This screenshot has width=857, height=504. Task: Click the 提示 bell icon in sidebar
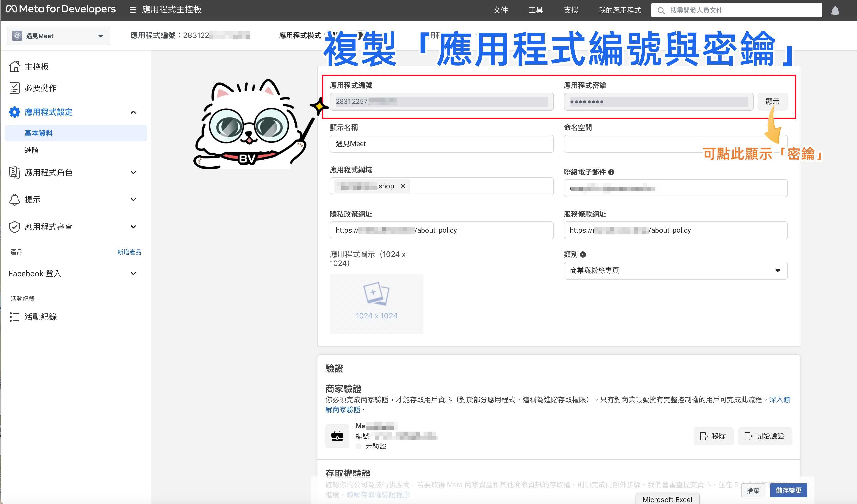pyautogui.click(x=14, y=199)
